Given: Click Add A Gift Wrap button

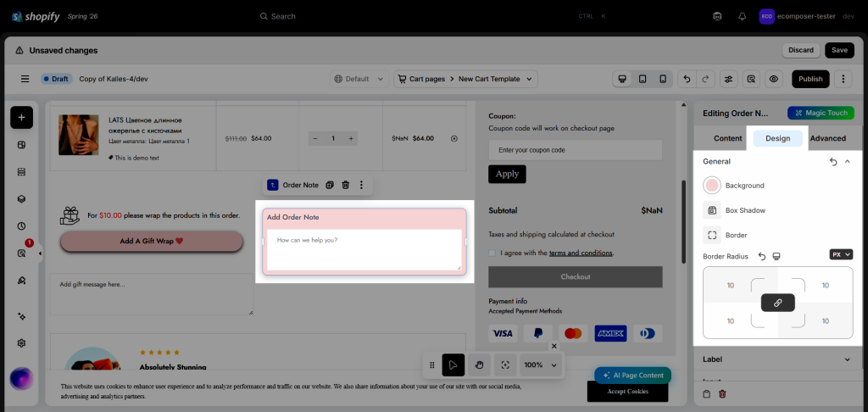Looking at the screenshot, I should click(x=151, y=242).
